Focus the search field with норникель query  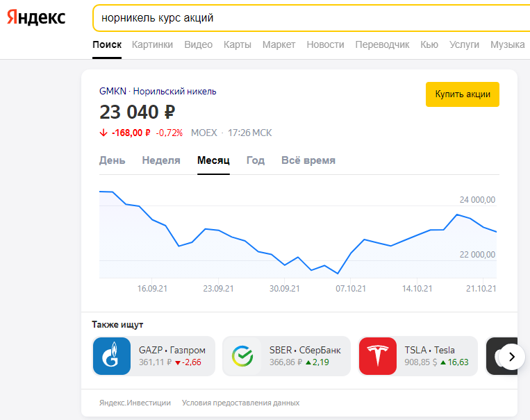coord(311,18)
